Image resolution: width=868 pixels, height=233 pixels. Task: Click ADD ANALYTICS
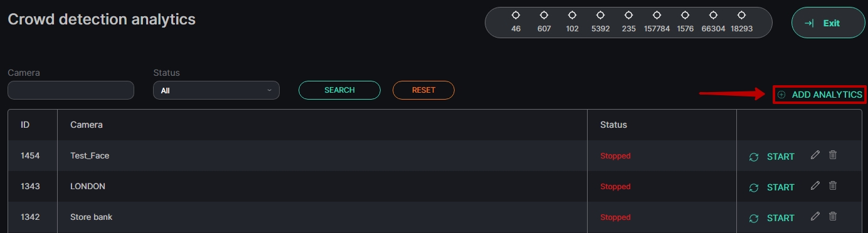click(x=820, y=95)
